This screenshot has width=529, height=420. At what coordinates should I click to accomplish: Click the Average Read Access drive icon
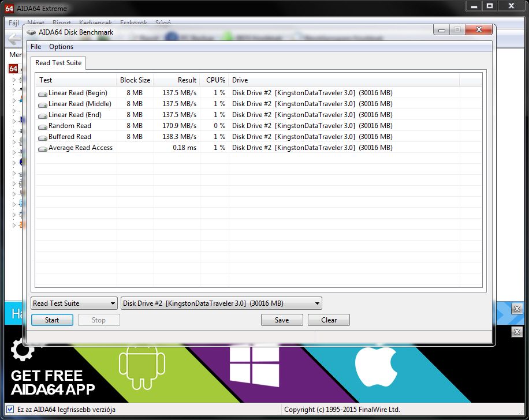click(43, 148)
